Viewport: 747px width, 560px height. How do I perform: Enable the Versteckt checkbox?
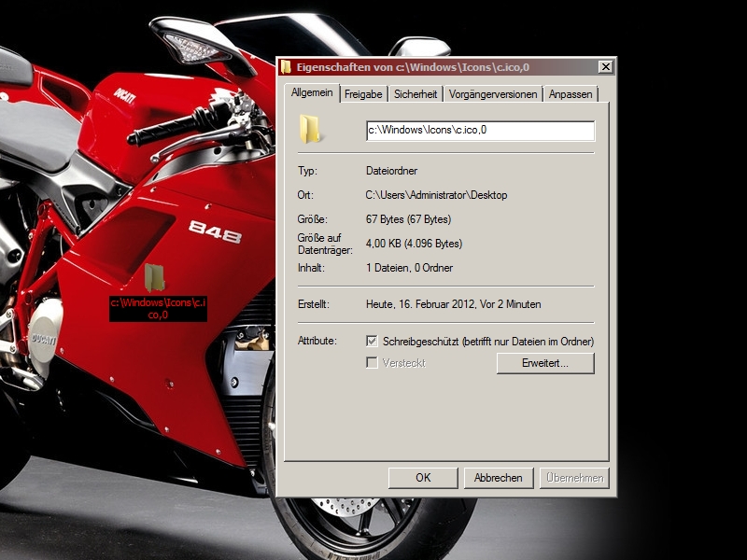click(x=373, y=362)
